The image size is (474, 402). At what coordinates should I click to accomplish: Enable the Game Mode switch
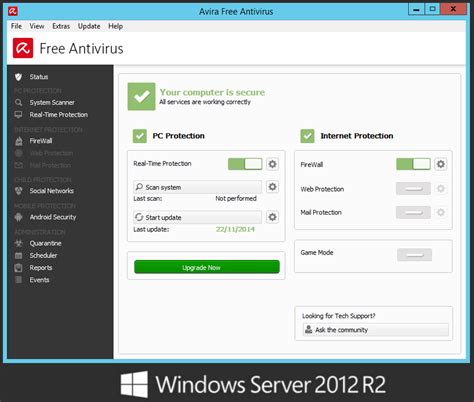414,255
